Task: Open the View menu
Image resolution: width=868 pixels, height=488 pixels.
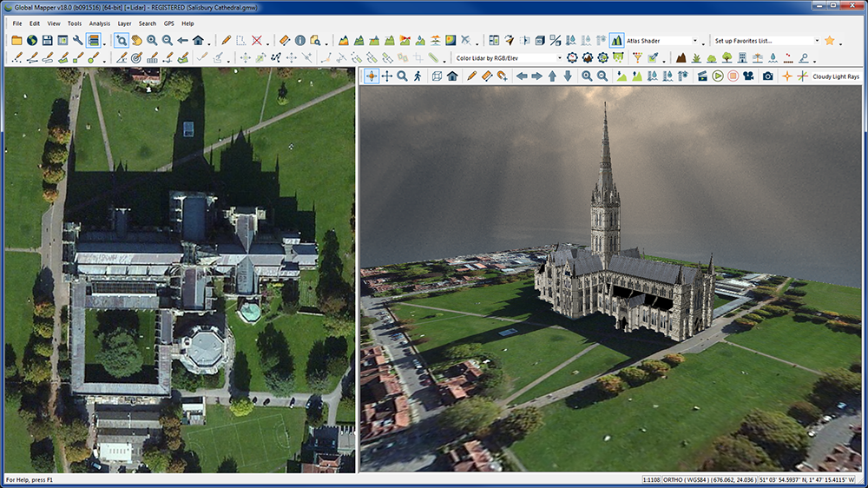Action: point(54,23)
